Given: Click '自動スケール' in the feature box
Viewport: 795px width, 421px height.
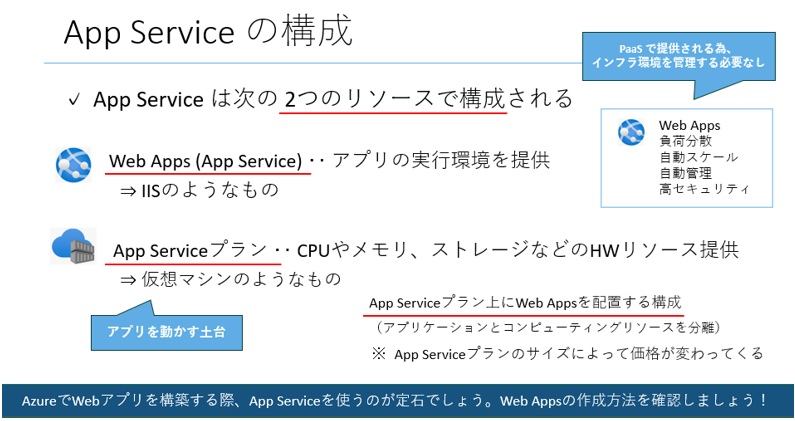Looking at the screenshot, I should pyautogui.click(x=699, y=157).
